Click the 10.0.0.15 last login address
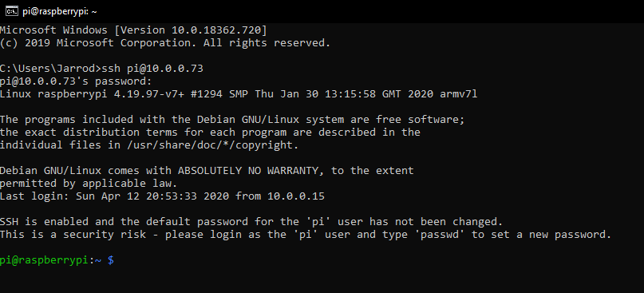Image resolution: width=644 pixels, height=293 pixels. click(x=296, y=196)
